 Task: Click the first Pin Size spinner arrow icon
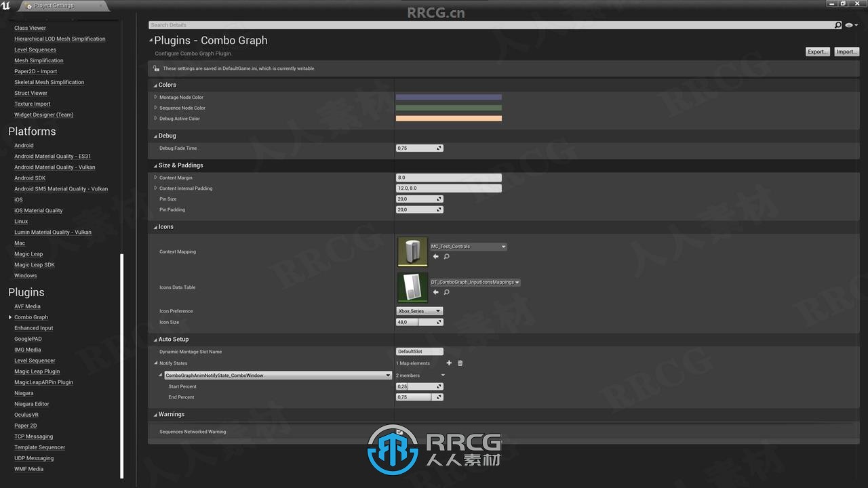click(x=439, y=199)
